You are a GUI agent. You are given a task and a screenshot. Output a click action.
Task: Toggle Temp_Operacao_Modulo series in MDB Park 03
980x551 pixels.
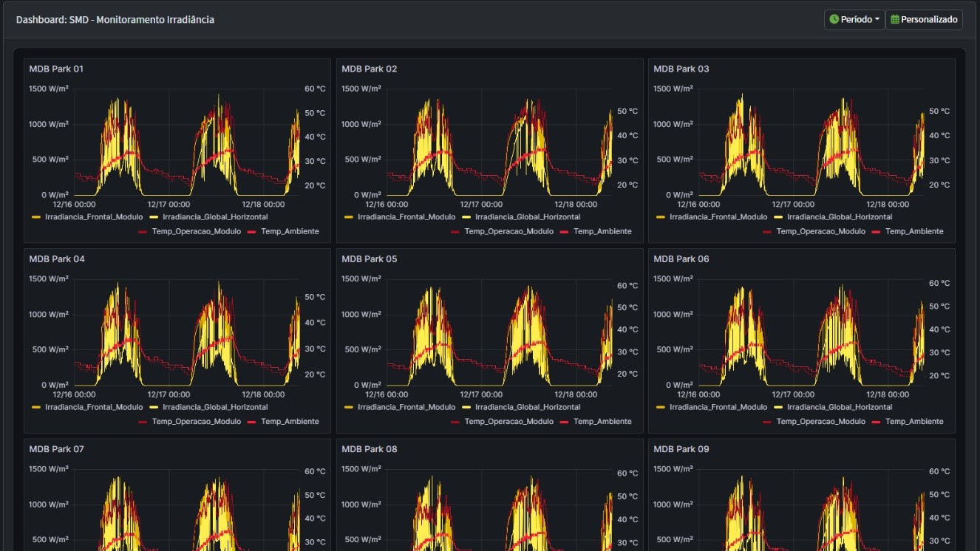coord(820,231)
